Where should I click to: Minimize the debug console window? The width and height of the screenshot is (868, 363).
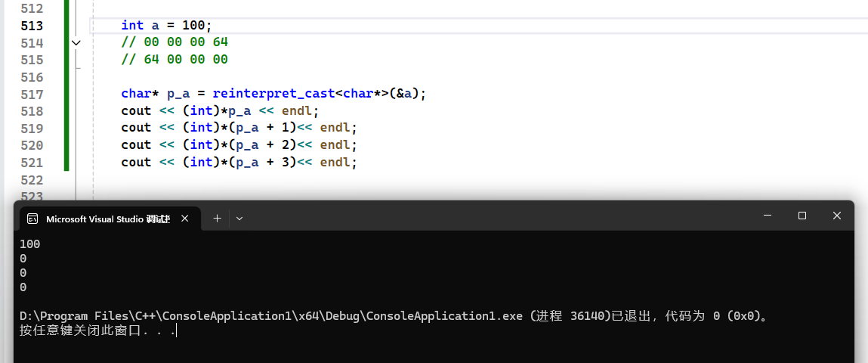(x=767, y=216)
